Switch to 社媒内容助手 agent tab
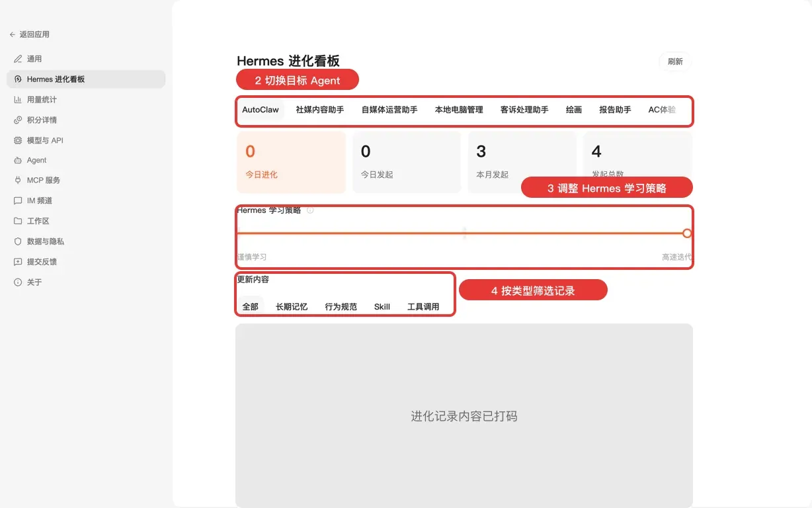Viewport: 812px width, 508px height. coord(320,110)
